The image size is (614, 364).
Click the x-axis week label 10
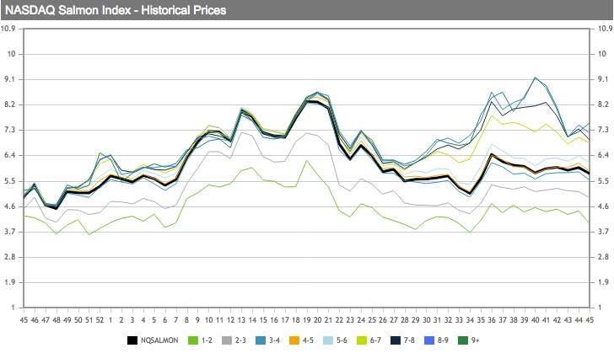point(208,320)
